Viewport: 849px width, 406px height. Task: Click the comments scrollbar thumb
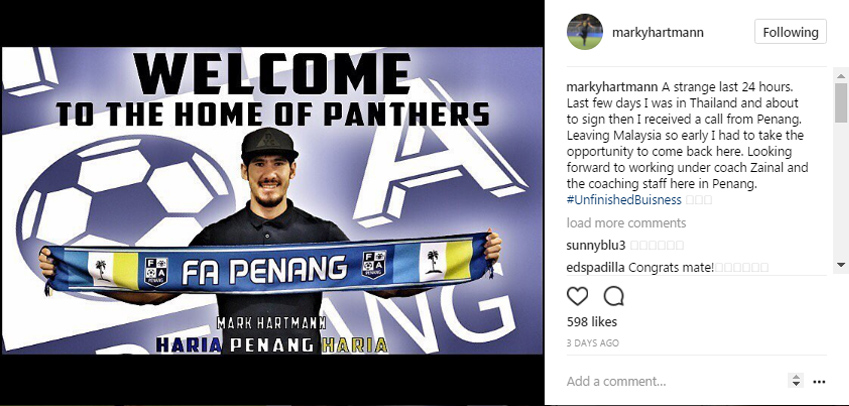click(x=841, y=103)
